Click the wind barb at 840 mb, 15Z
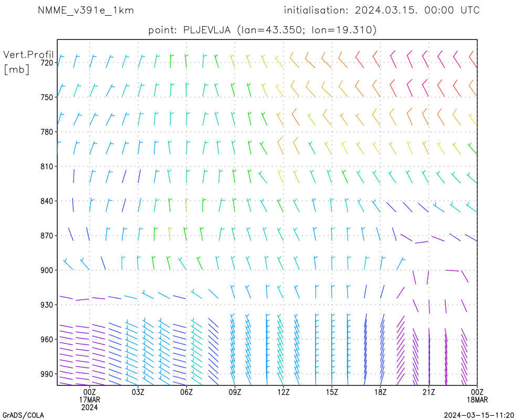The image size is (525, 420). click(x=331, y=205)
